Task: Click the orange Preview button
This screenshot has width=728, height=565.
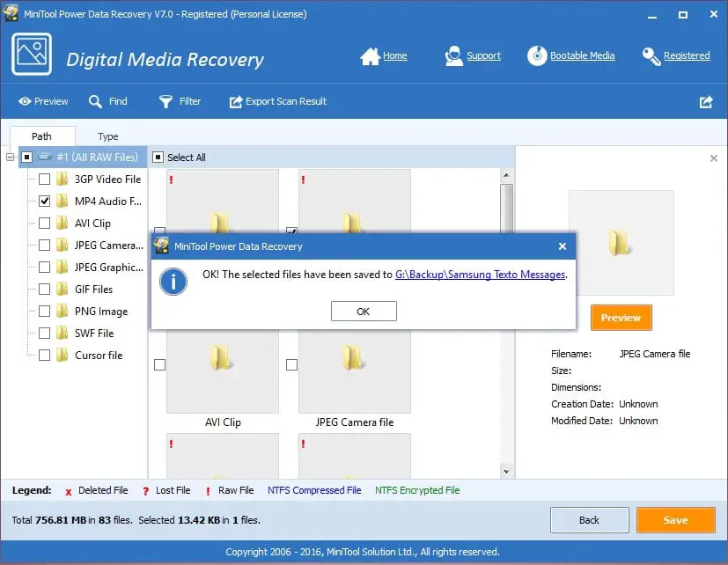Action: [621, 318]
